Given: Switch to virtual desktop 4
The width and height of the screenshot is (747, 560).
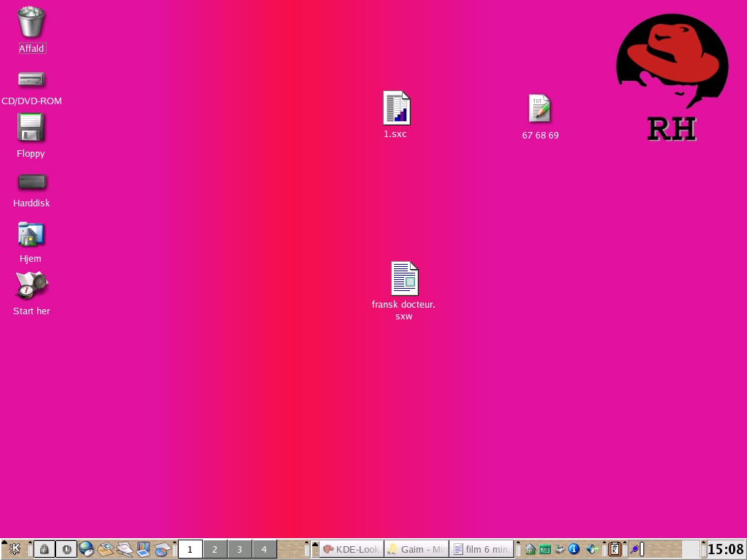Looking at the screenshot, I should pyautogui.click(x=264, y=549).
